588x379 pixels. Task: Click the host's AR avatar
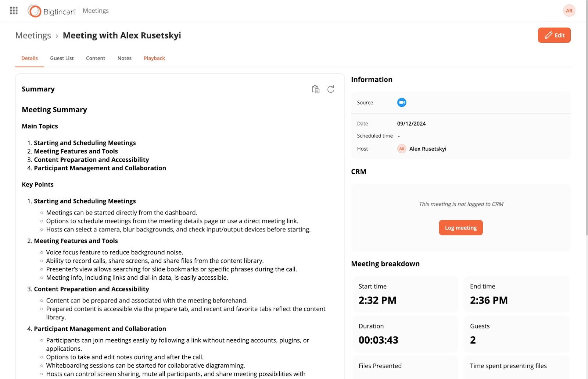point(402,149)
